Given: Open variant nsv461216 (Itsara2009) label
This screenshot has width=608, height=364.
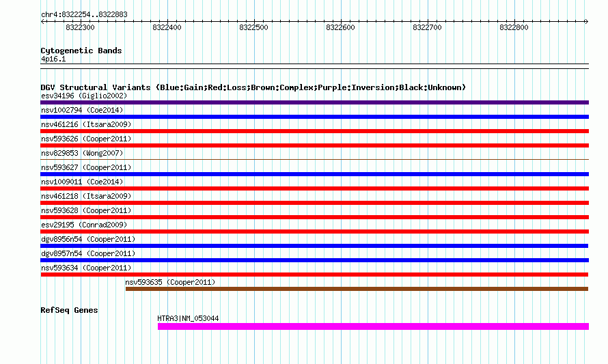Looking at the screenshot, I should 86,124.
